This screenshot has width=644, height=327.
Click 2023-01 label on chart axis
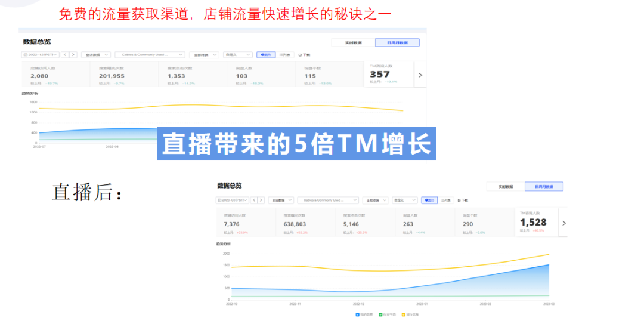[x=422, y=304]
